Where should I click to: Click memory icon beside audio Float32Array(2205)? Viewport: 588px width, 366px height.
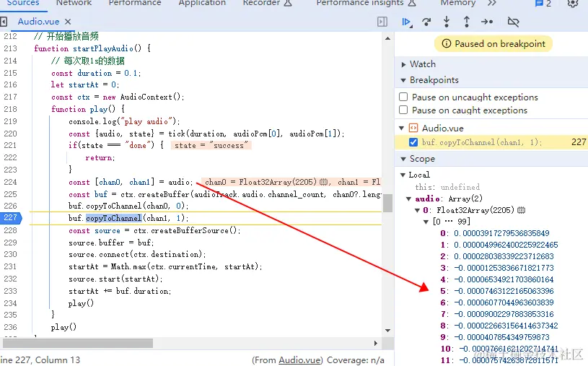(521, 210)
